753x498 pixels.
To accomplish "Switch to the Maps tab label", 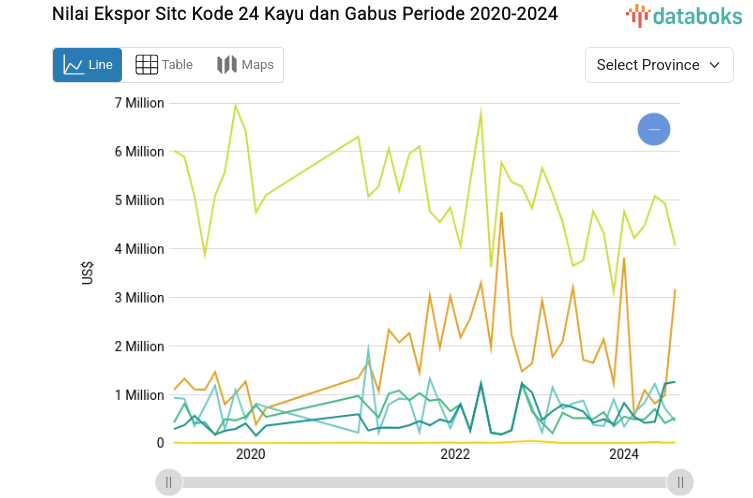I will point(257,65).
